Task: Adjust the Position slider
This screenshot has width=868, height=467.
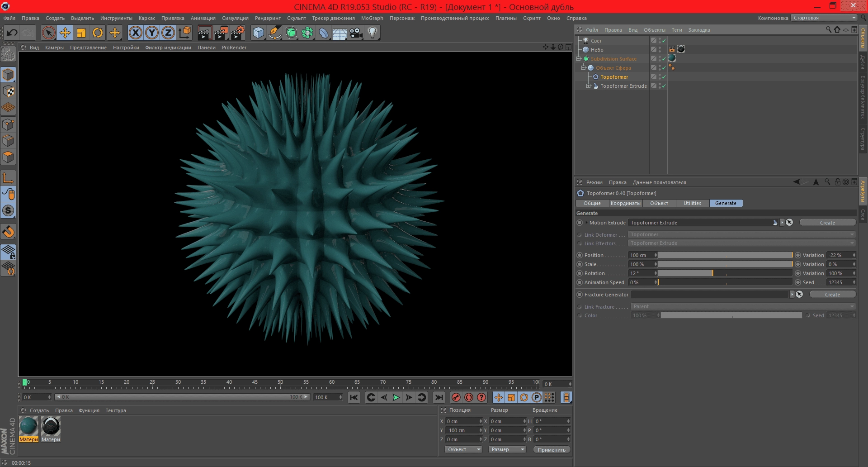Action: coord(725,255)
